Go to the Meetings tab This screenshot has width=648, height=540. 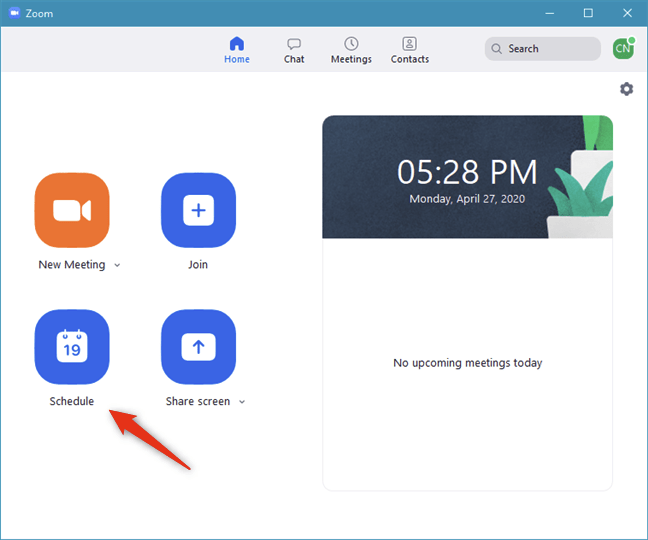point(351,50)
